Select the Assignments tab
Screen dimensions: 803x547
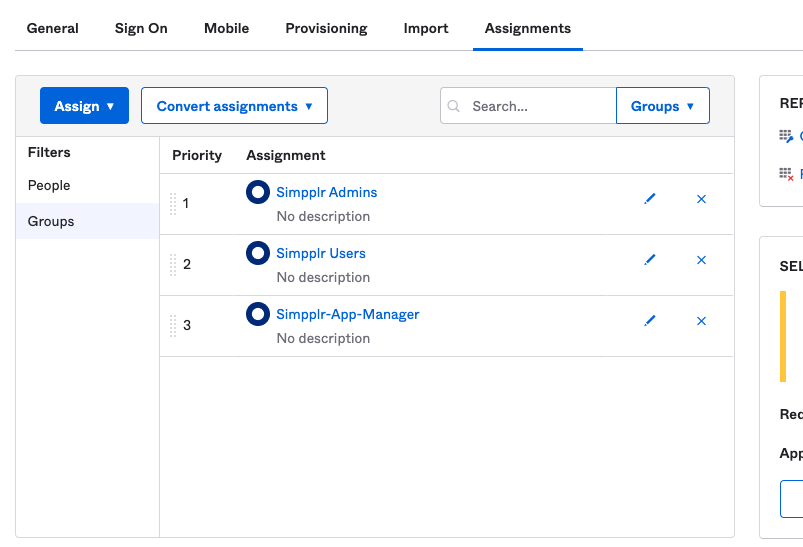click(528, 28)
